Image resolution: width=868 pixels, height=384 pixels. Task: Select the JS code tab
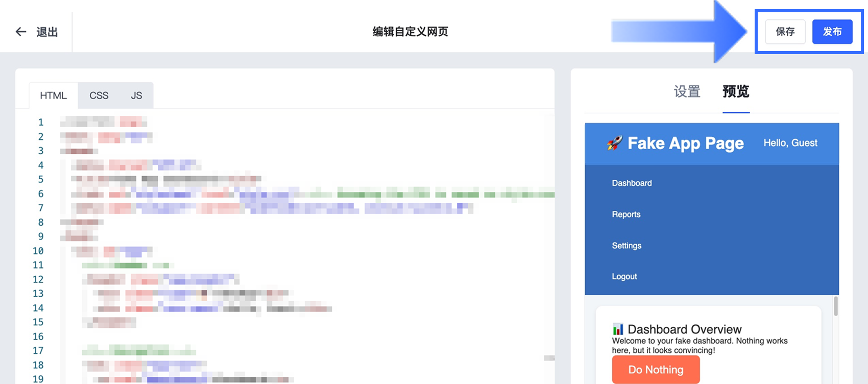[x=136, y=95]
